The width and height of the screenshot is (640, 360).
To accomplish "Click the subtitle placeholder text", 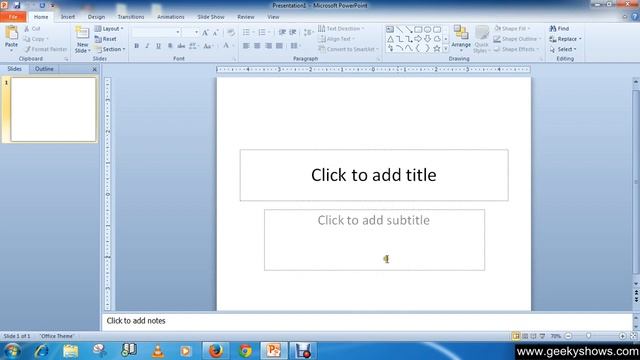I will click(373, 220).
